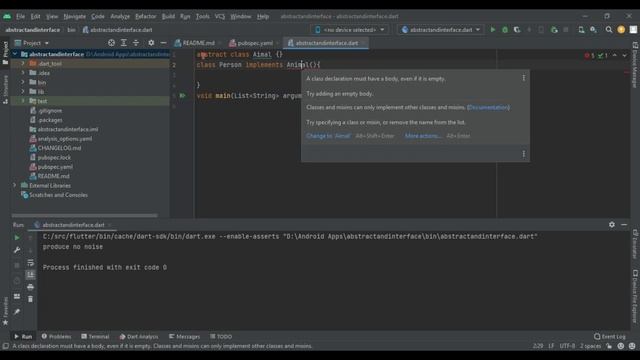This screenshot has width=640, height=360.
Task: Restore layout icon in Run panel sidebar
Action: [17, 296]
